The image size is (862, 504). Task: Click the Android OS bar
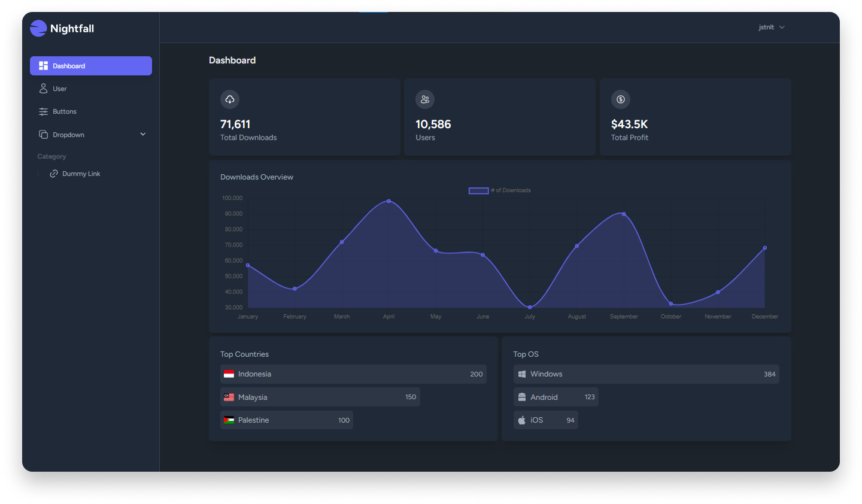point(556,397)
